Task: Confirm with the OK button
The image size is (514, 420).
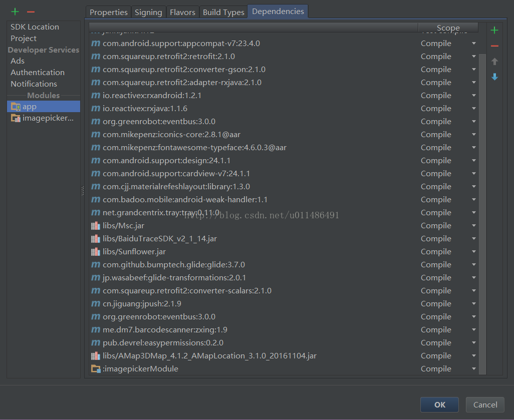Action: [x=439, y=404]
